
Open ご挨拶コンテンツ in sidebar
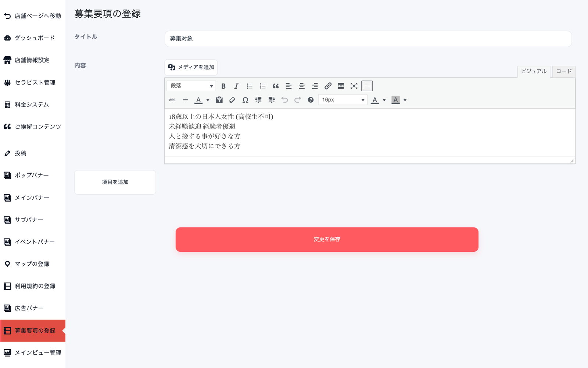[x=33, y=127]
